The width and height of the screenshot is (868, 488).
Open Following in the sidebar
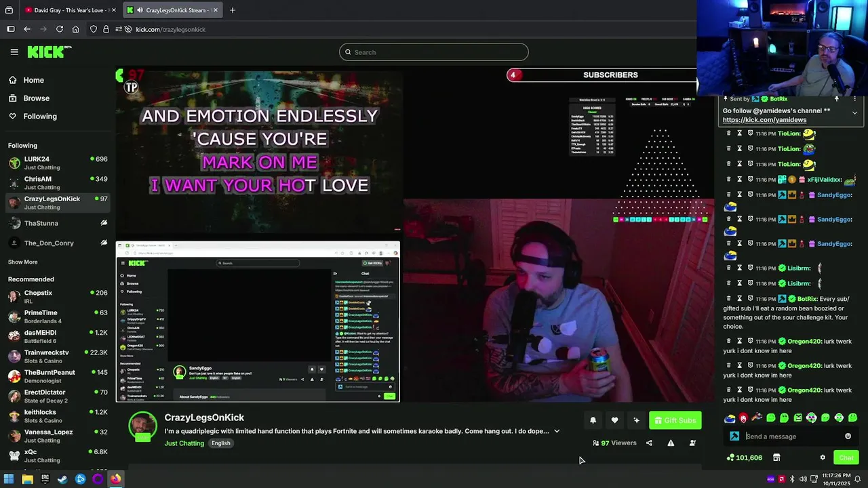point(58,117)
